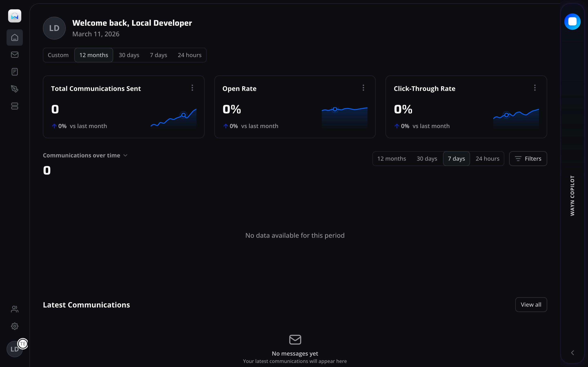Open the Segments list icon in sidebar

(14, 106)
